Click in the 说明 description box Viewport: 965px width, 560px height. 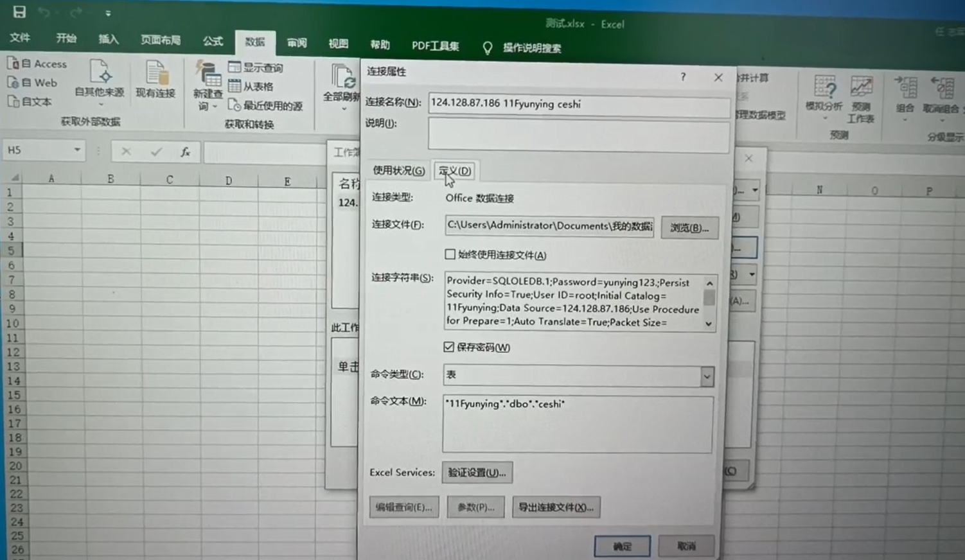point(579,136)
